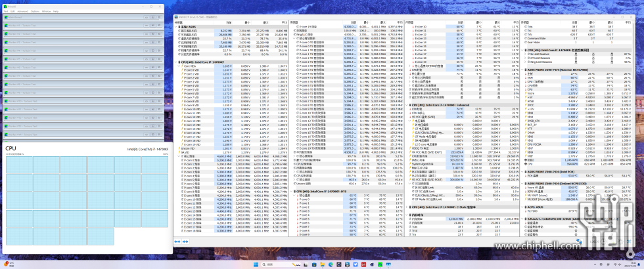This screenshot has width=644, height=269.
Task: Open the Options menu in Prime95
Action: tap(35, 11)
